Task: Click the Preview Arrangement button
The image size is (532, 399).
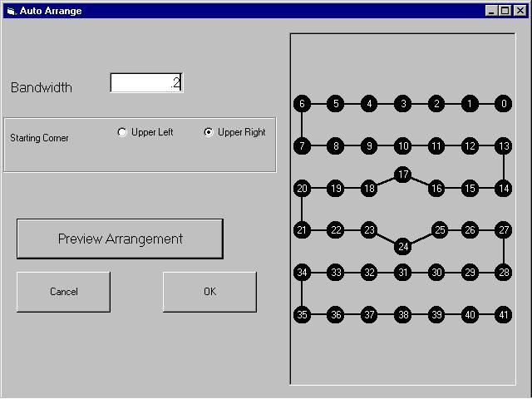Action: (x=120, y=239)
